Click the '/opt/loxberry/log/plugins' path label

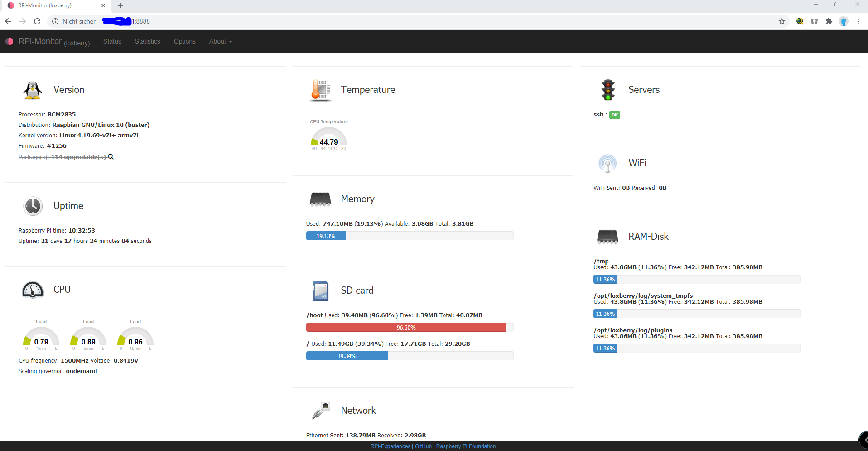click(x=633, y=330)
